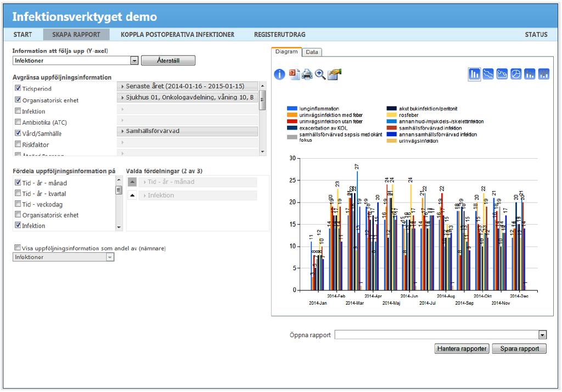Click the 2014-Sep axis label

coord(464,303)
